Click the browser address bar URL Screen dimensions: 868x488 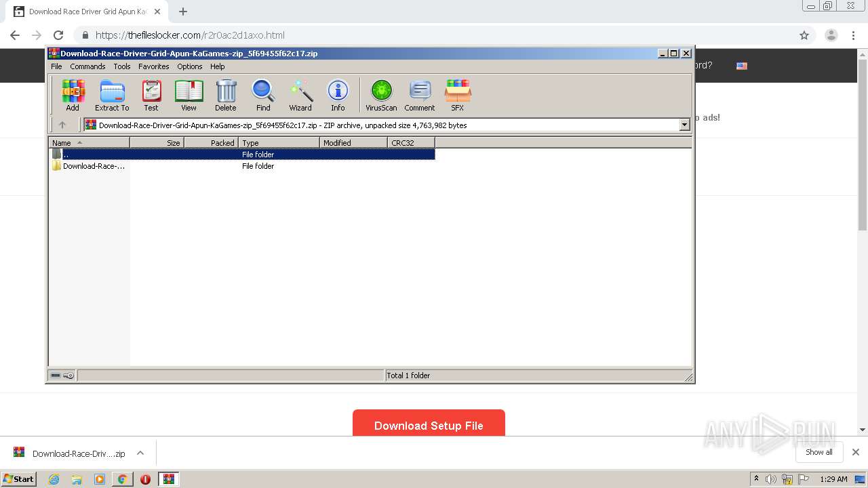click(190, 35)
